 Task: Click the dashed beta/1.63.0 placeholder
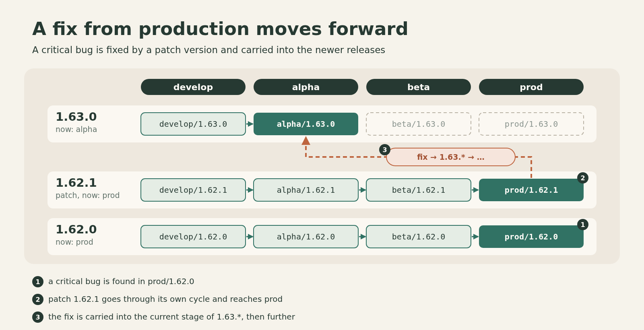pos(419,124)
